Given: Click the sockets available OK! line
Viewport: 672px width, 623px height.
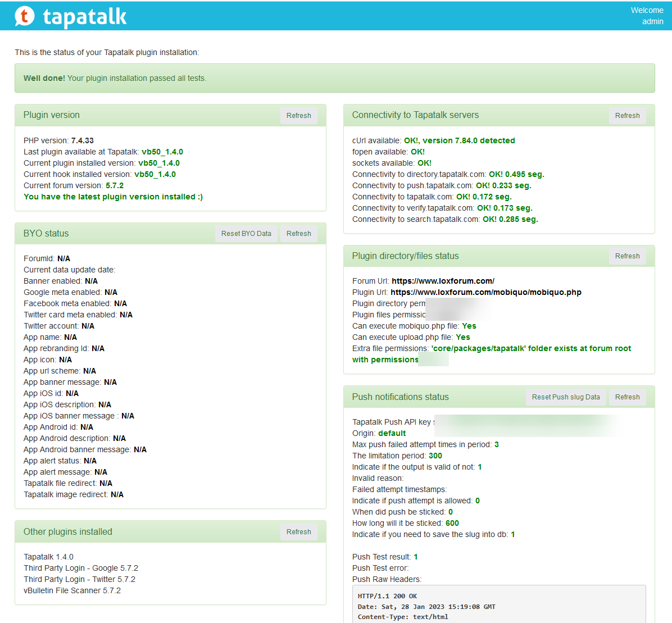Looking at the screenshot, I should 392,163.
